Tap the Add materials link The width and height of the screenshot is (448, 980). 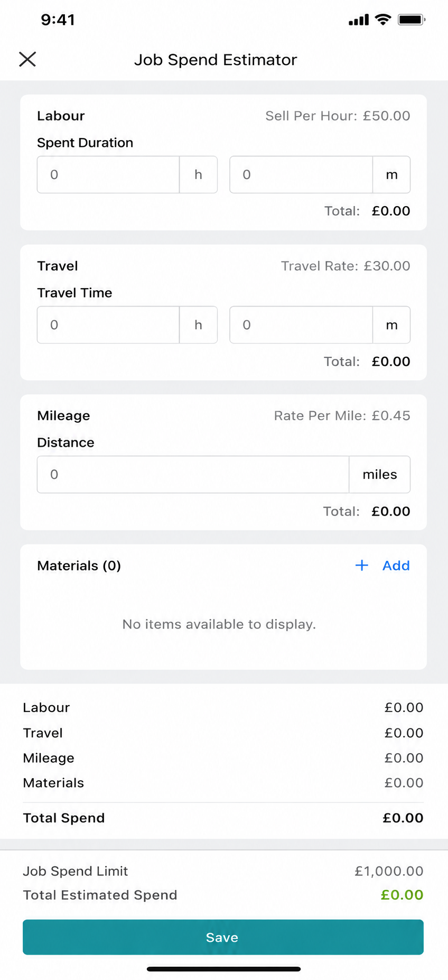pos(396,566)
